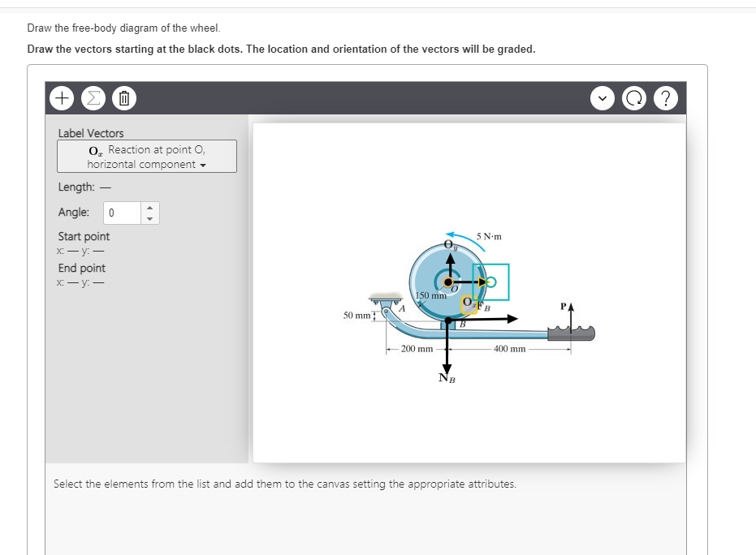Click the chevron icon on the dark toolbar
The height and width of the screenshot is (555, 756).
(603, 97)
